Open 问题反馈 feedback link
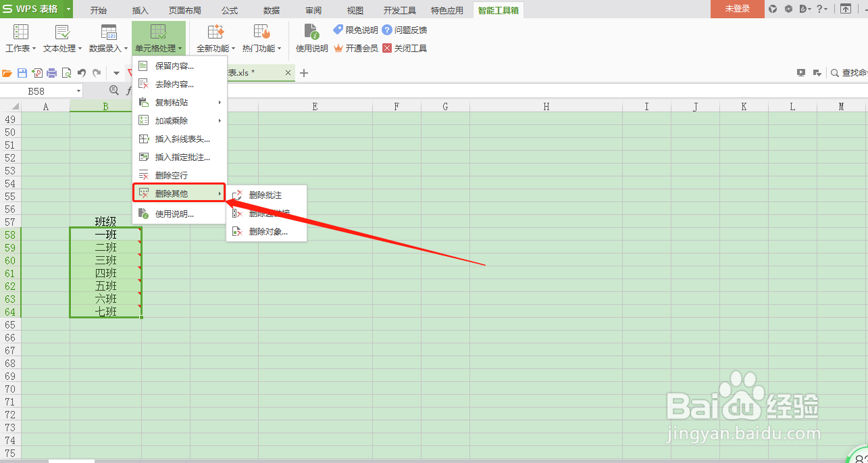The image size is (868, 463). pos(405,30)
